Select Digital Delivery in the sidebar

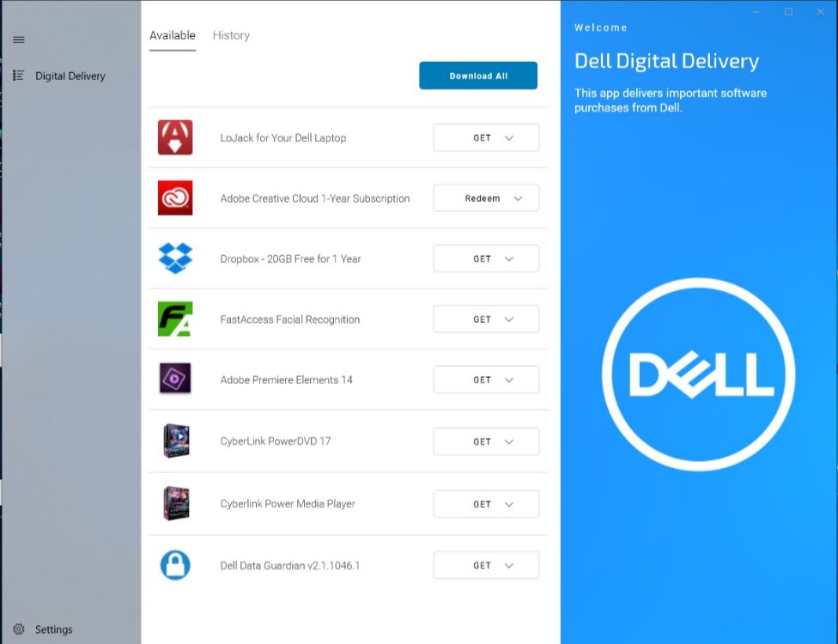[70, 76]
